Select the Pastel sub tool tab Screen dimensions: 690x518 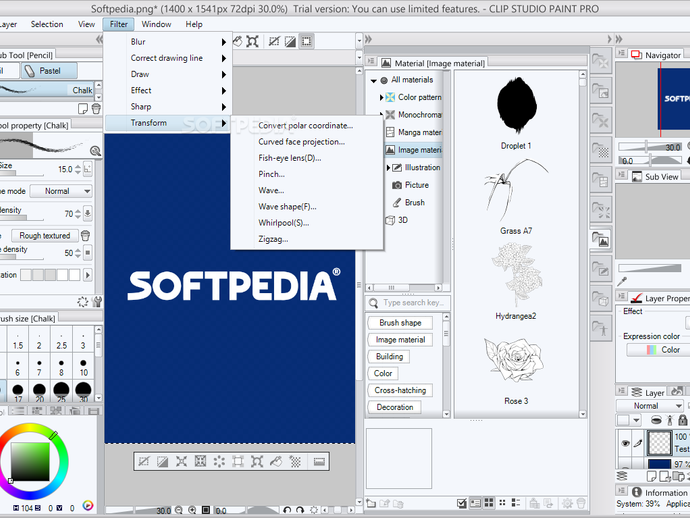click(x=49, y=71)
